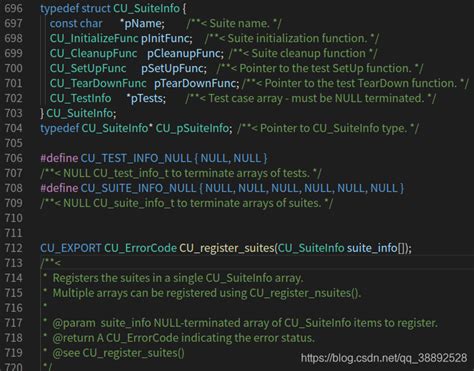Select the 'pInitFunc' member identifier
The height and width of the screenshot is (371, 474).
coord(165,39)
